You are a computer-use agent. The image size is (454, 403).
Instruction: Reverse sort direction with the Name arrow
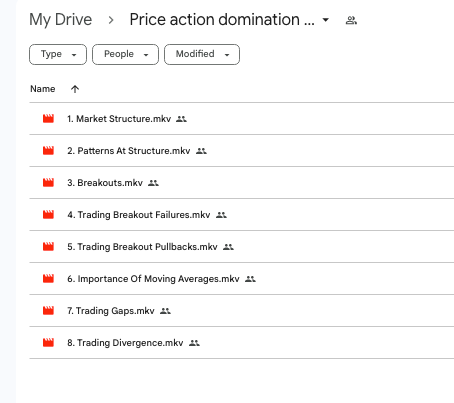click(x=75, y=89)
